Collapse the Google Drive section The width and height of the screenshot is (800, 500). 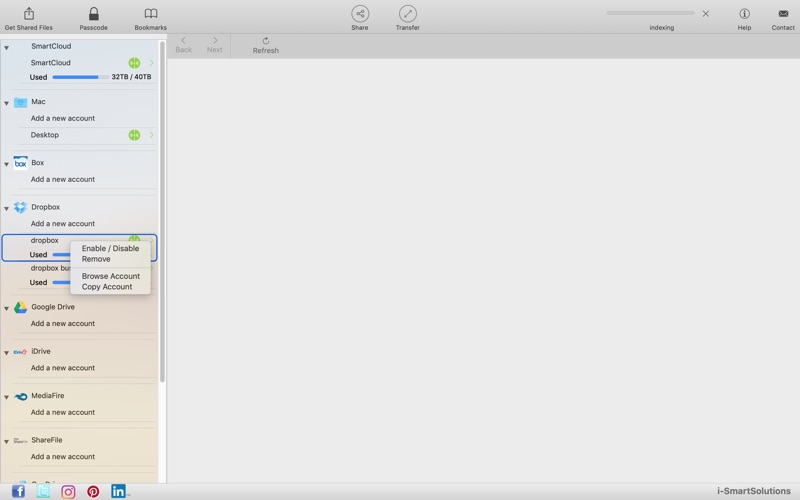click(7, 308)
